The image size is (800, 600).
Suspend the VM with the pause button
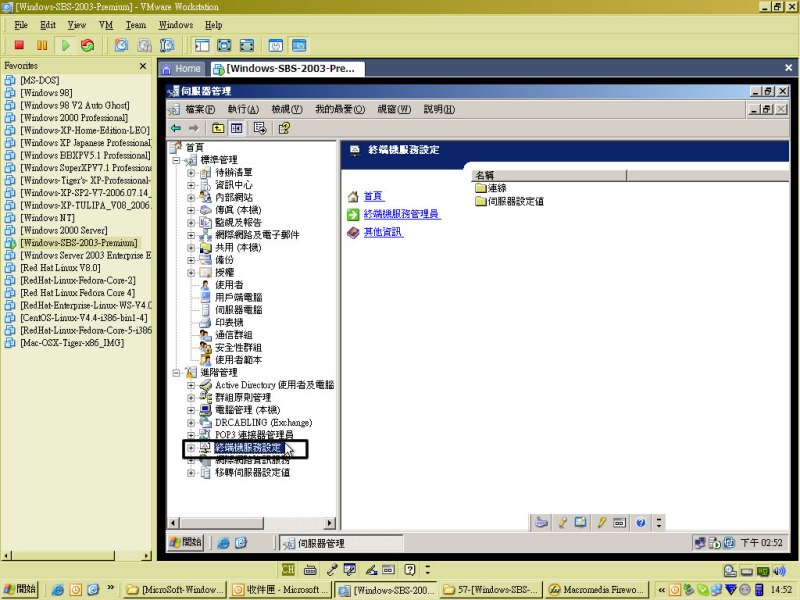coord(42,45)
